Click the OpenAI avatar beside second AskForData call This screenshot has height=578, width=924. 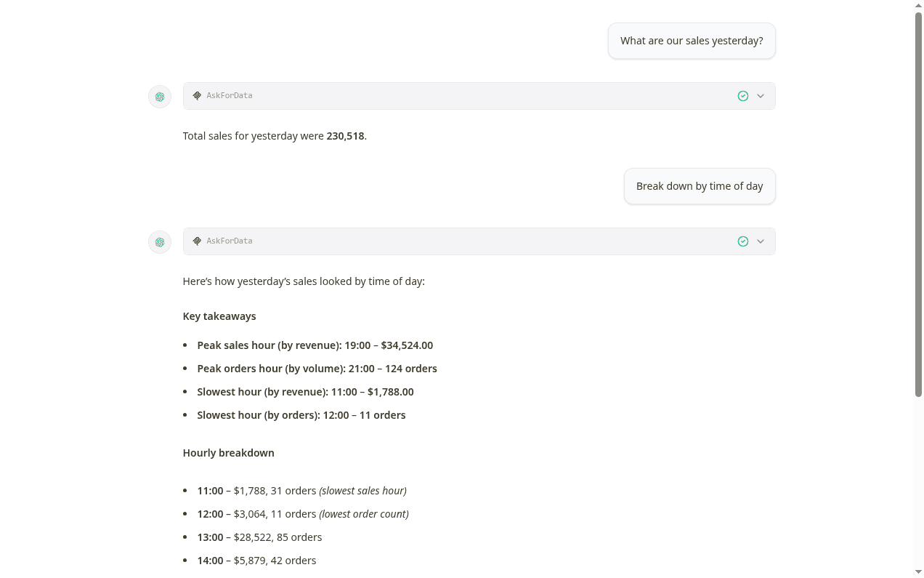pos(159,241)
